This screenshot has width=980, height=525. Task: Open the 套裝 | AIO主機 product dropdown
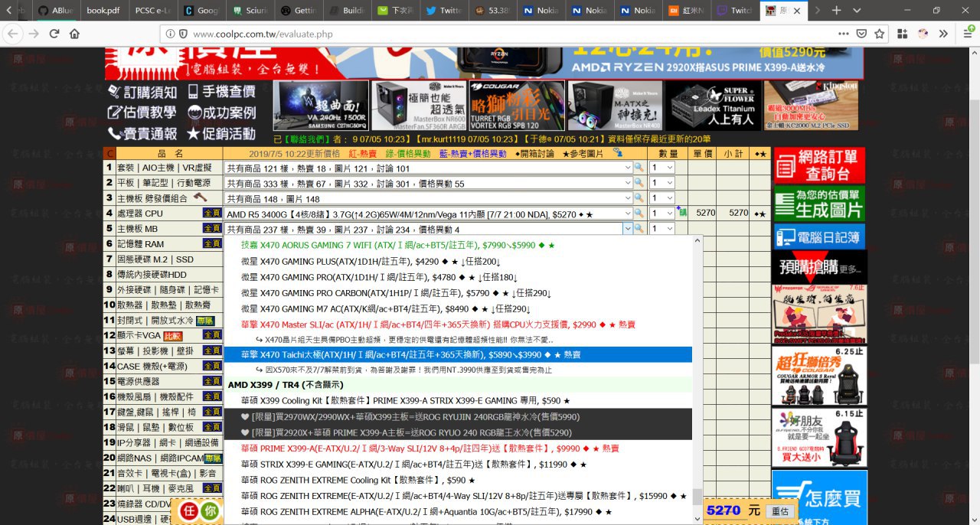429,168
